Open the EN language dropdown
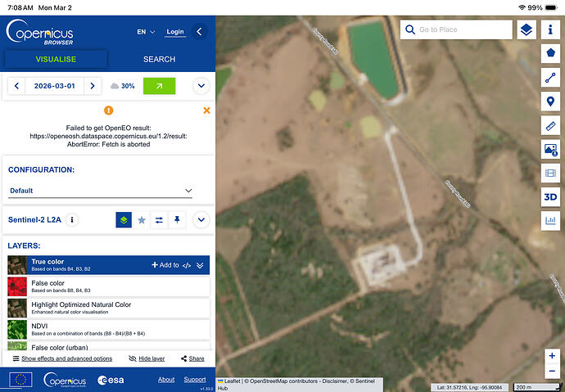The image size is (565, 392). tap(146, 32)
